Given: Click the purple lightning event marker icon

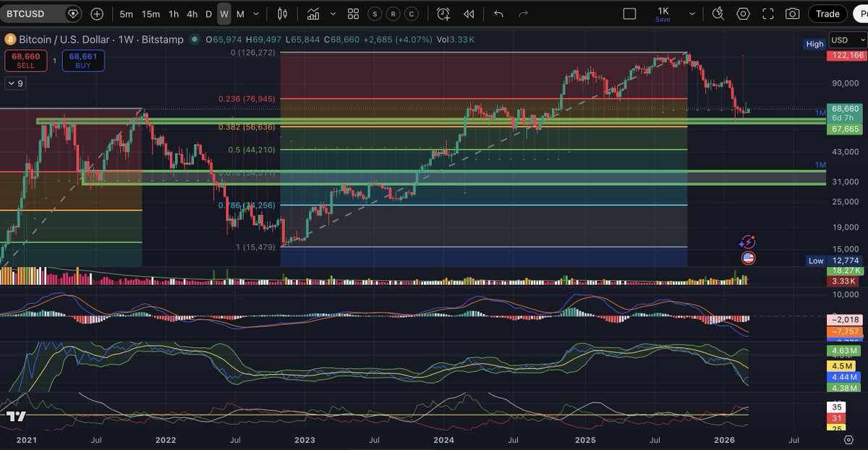Looking at the screenshot, I should [x=748, y=242].
